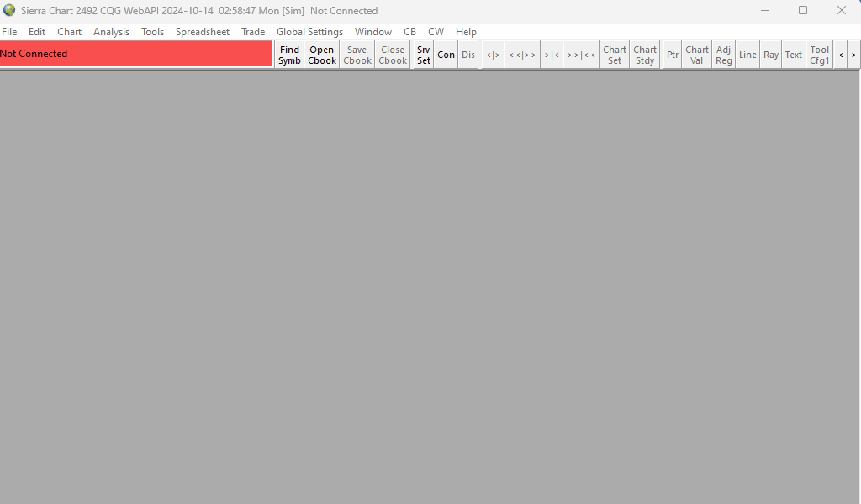Expand the Spreadsheet menu
The height and width of the screenshot is (504, 861).
click(203, 32)
